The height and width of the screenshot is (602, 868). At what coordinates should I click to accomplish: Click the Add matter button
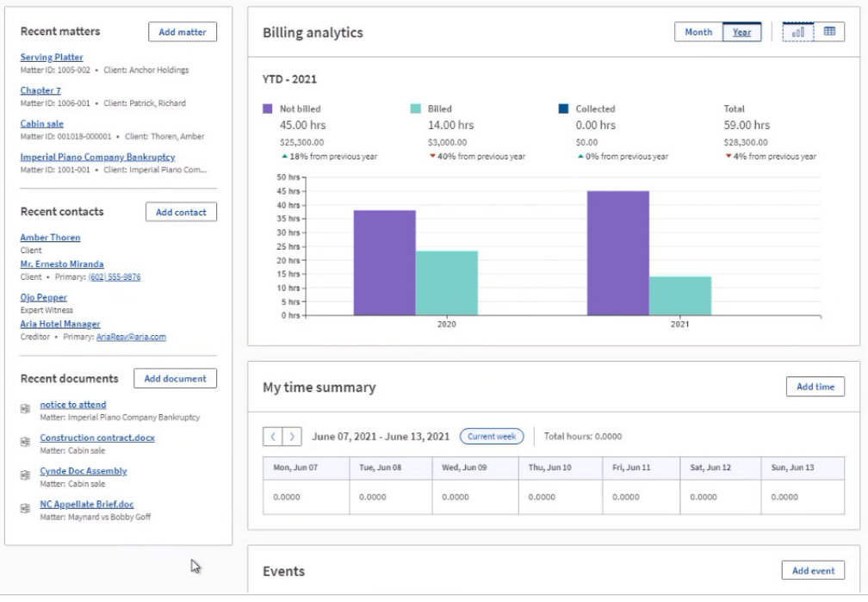point(183,32)
